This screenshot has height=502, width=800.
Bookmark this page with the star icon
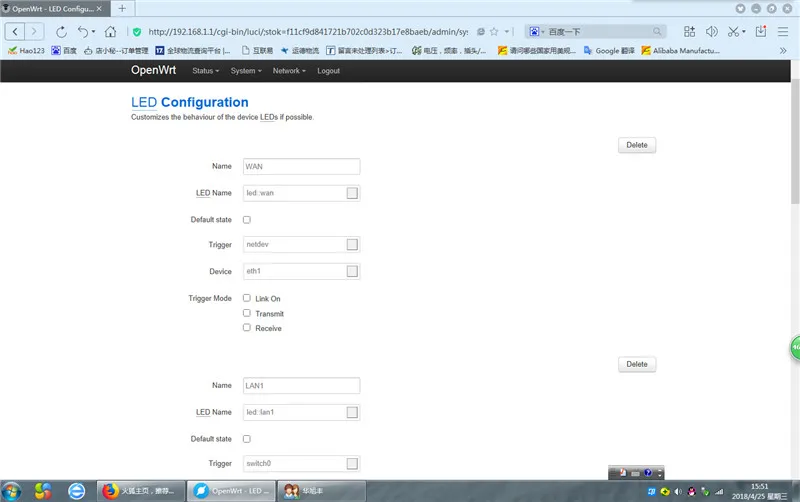(494, 32)
